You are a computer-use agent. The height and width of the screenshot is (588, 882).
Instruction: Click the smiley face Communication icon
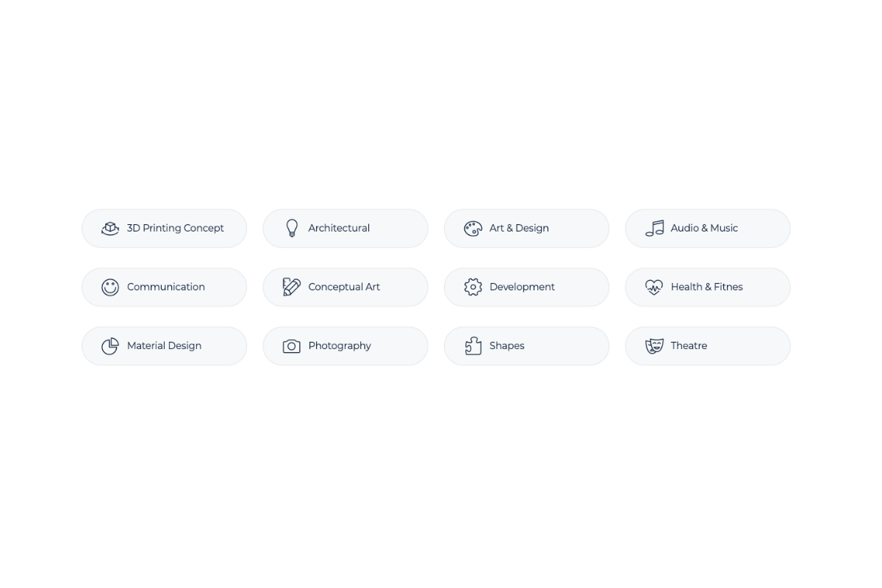point(110,287)
